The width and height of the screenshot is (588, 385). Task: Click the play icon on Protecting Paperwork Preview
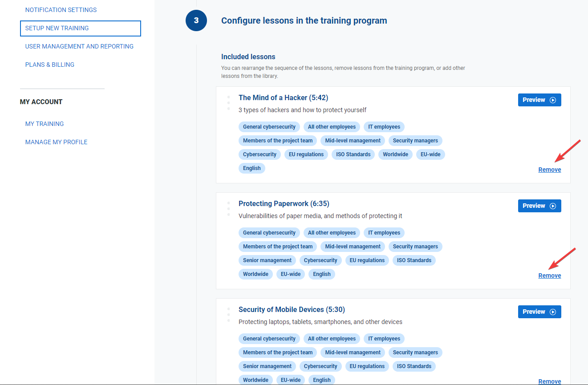tap(553, 206)
